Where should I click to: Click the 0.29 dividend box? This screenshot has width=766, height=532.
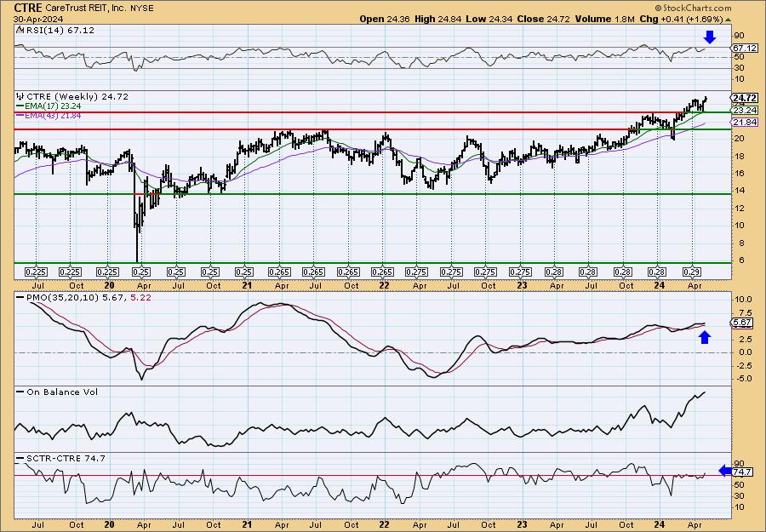[x=692, y=272]
